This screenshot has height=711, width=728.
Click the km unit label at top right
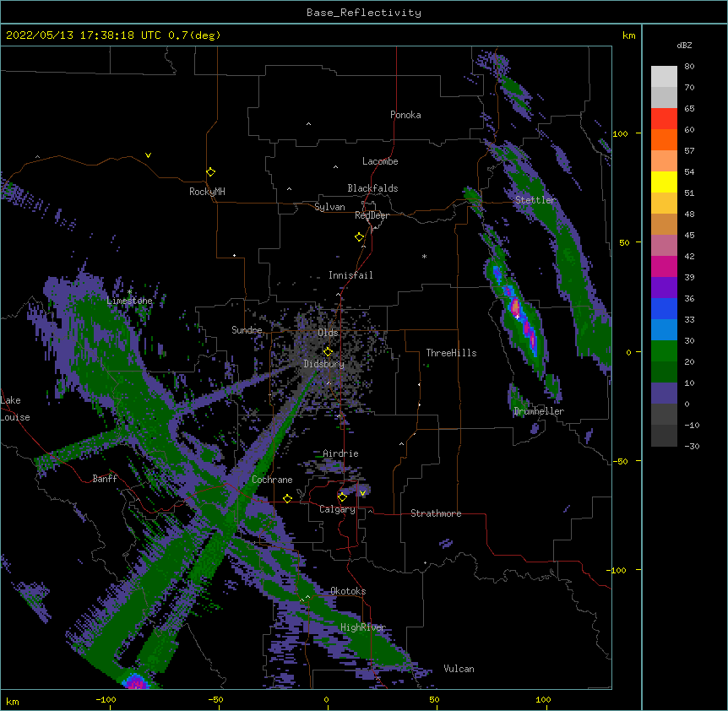tap(628, 35)
